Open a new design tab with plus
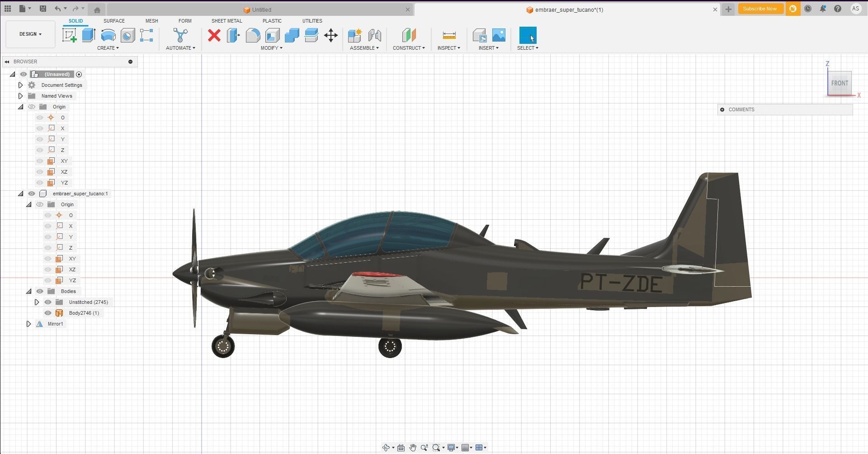The height and width of the screenshot is (454, 868). [728, 9]
